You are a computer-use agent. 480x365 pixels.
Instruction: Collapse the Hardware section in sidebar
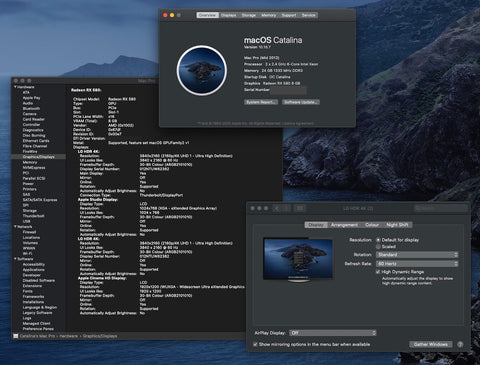[x=15, y=87]
